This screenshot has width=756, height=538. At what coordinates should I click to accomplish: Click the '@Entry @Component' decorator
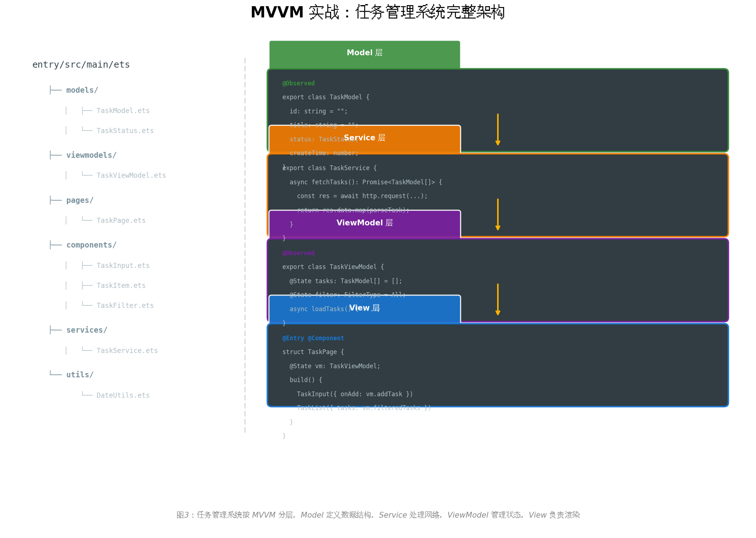313,338
